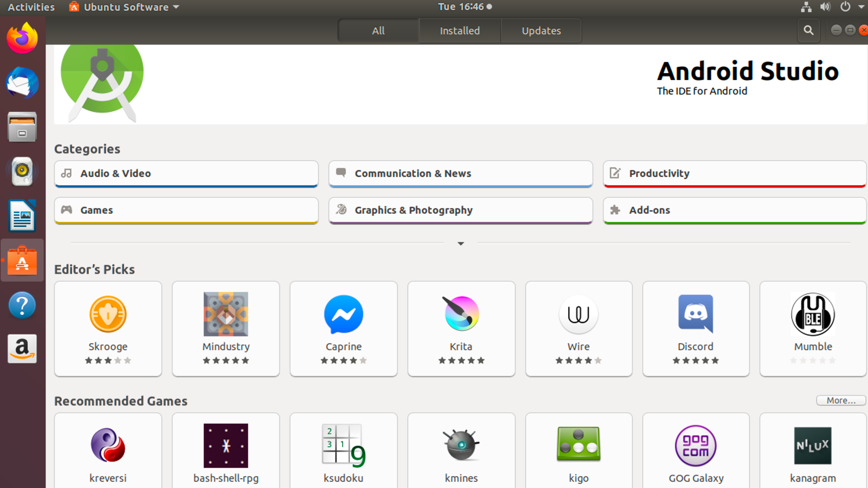
Task: Select the Discord app icon
Action: [695, 314]
